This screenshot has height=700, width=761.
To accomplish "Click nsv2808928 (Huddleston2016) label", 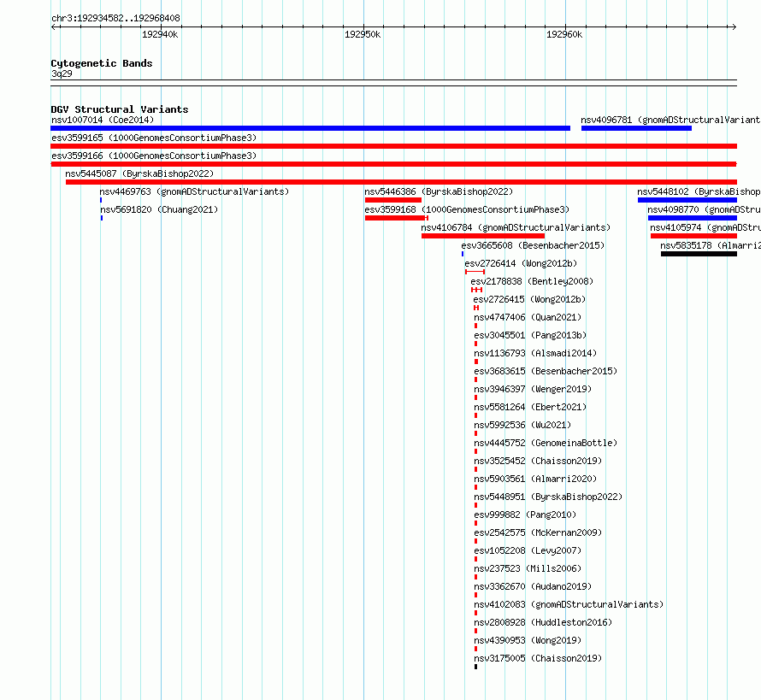I will pyautogui.click(x=543, y=622).
